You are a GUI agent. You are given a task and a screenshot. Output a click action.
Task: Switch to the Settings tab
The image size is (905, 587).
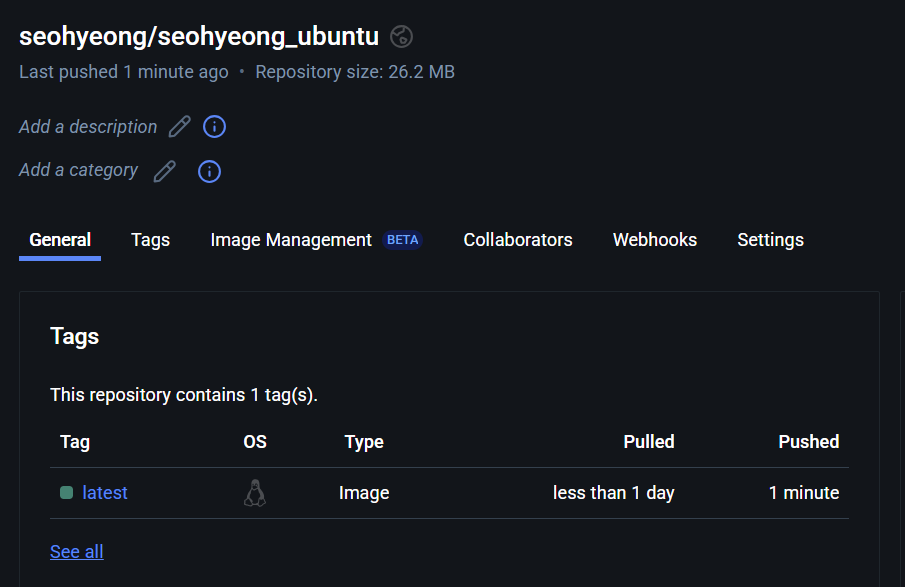coord(770,240)
